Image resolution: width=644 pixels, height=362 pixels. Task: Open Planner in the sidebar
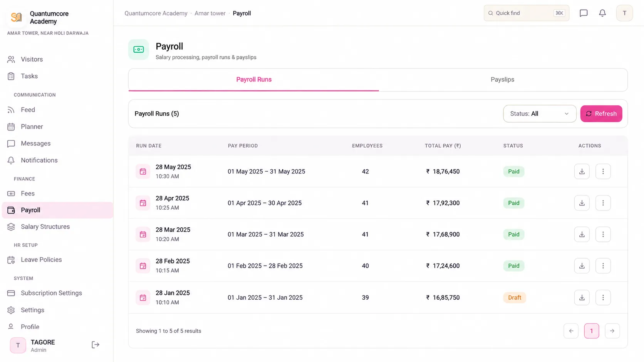pos(57,127)
